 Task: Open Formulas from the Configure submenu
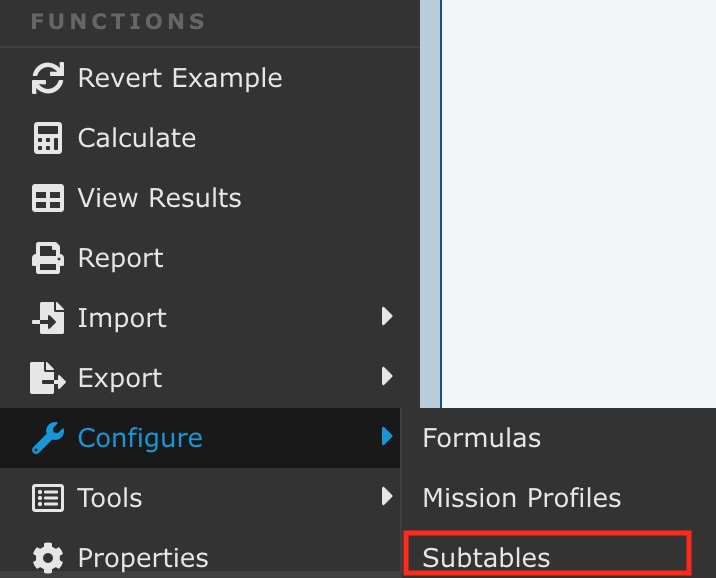(481, 438)
